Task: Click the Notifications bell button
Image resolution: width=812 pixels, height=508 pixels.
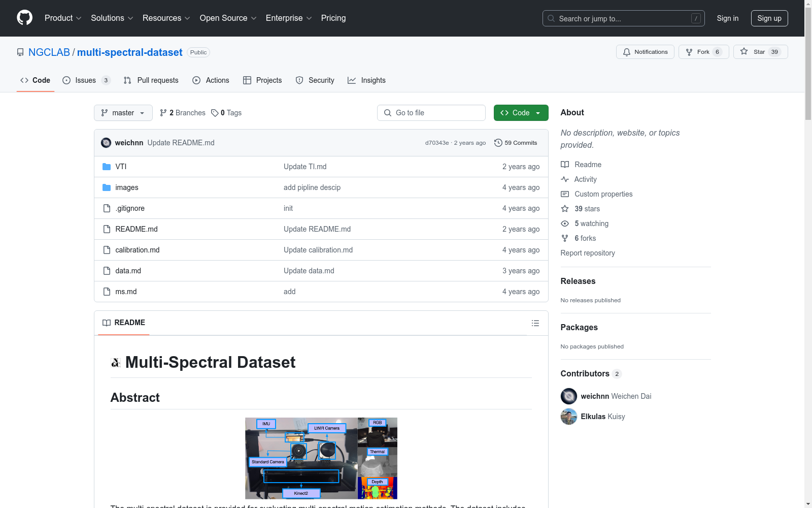Action: tap(645, 52)
